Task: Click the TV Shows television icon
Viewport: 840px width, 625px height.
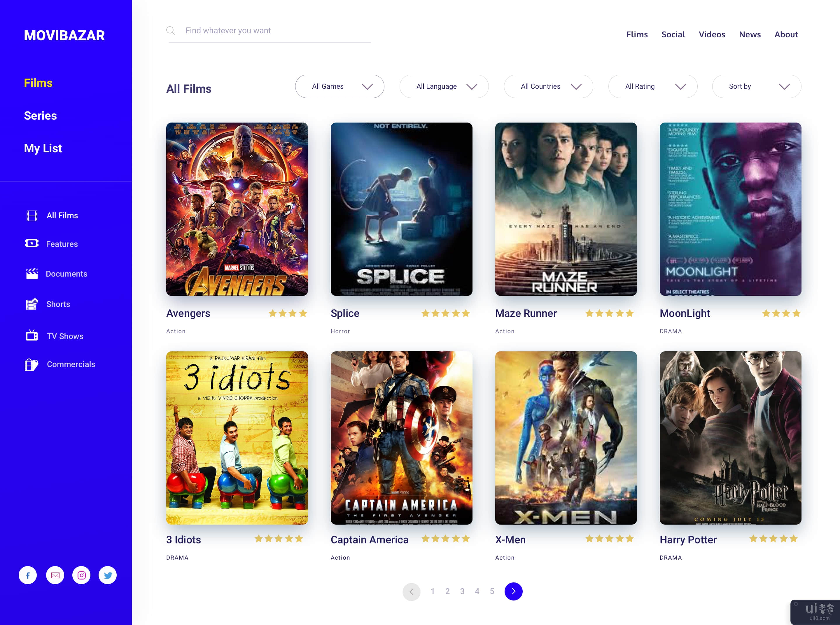Action: click(x=32, y=336)
